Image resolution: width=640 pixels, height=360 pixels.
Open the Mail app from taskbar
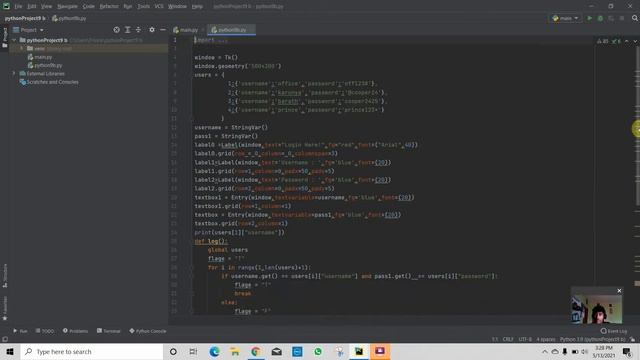point(276,351)
